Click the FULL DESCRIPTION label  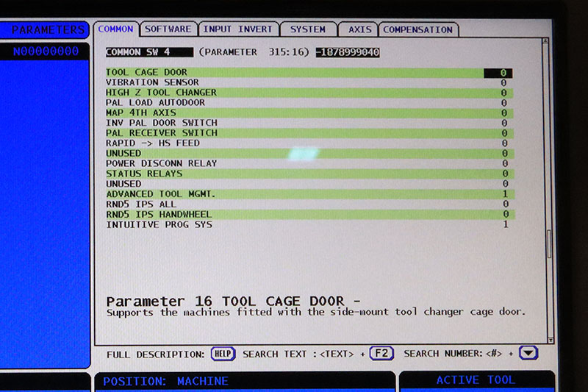(x=156, y=354)
